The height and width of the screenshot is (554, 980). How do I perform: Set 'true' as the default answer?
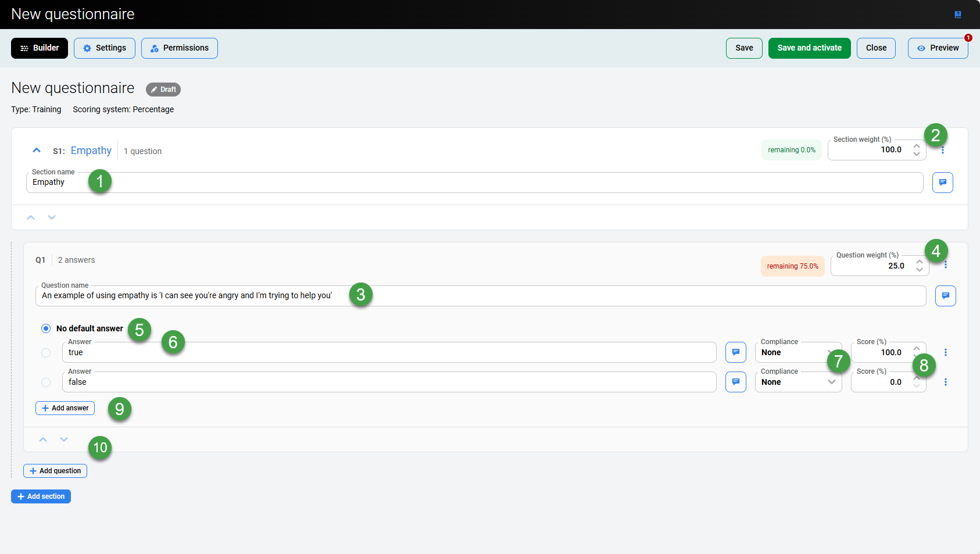tap(46, 353)
